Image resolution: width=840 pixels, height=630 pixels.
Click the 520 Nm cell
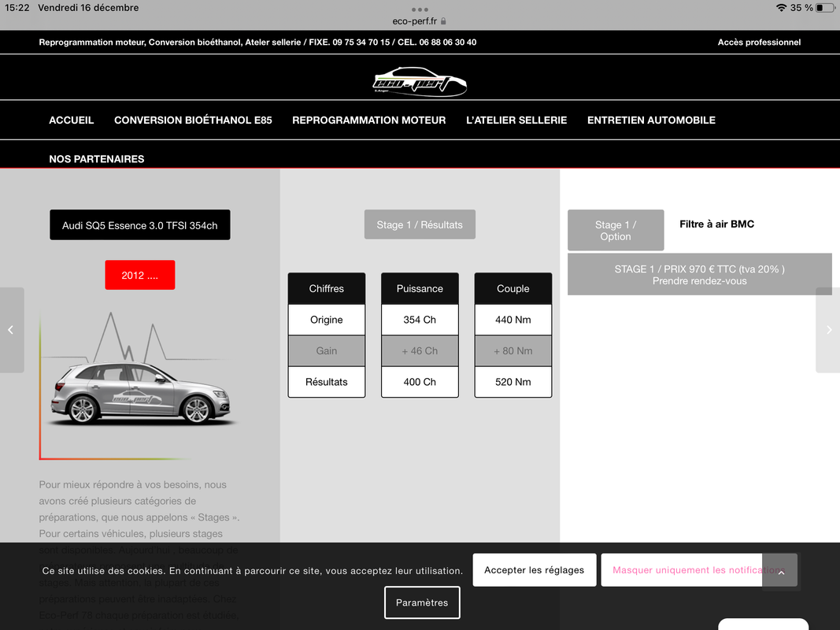pos(513,382)
